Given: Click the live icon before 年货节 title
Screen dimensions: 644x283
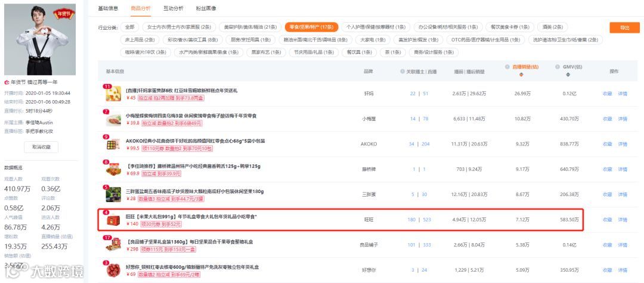Looking at the screenshot, I should pos(7,82).
